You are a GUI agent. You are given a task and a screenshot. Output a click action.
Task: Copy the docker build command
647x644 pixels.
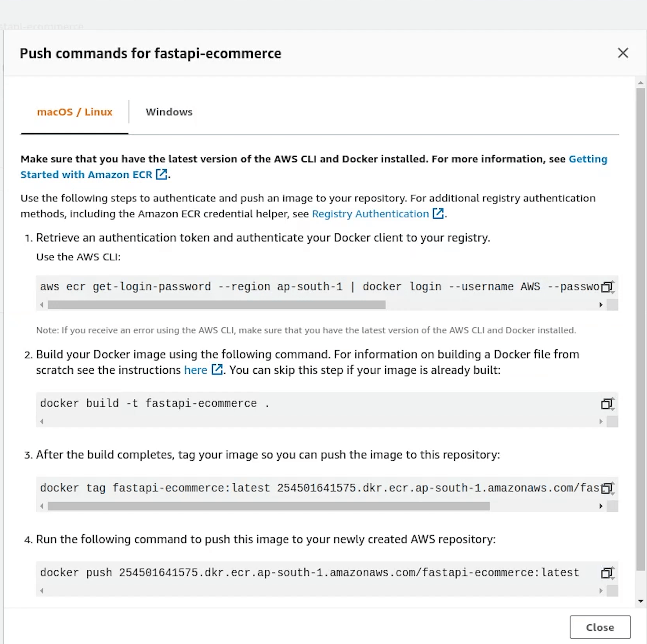coord(607,404)
